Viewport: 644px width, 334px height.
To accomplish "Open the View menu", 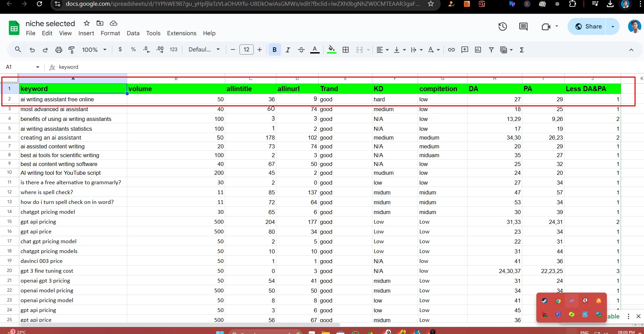I will (65, 33).
